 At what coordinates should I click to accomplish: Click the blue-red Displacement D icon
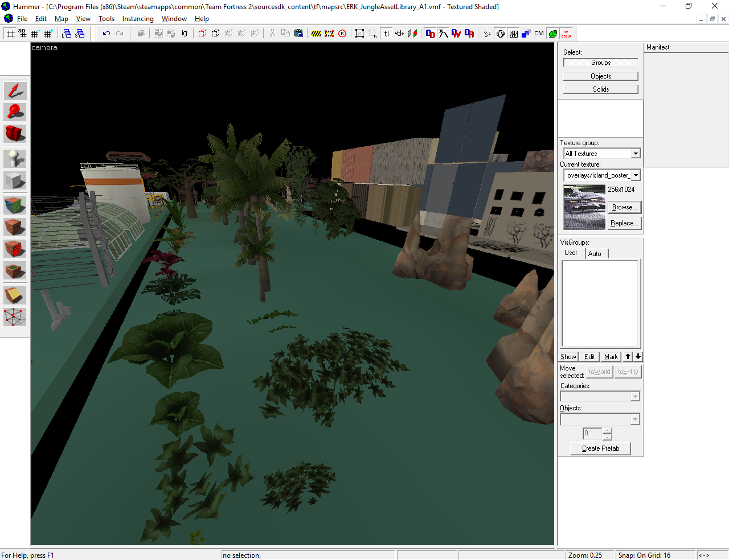coord(430,34)
